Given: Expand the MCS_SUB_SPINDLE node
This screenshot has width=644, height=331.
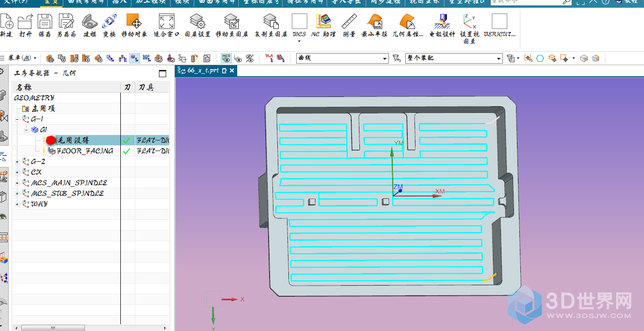Looking at the screenshot, I should (17, 193).
